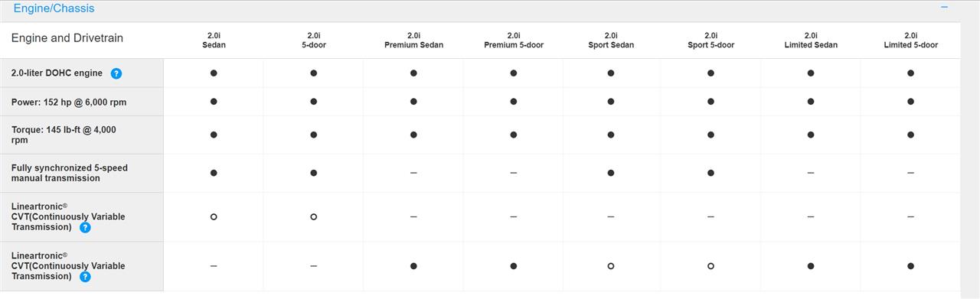The width and height of the screenshot is (980, 299).
Task: Select the 2.0i Sport 5-door column header
Action: coord(710,40)
